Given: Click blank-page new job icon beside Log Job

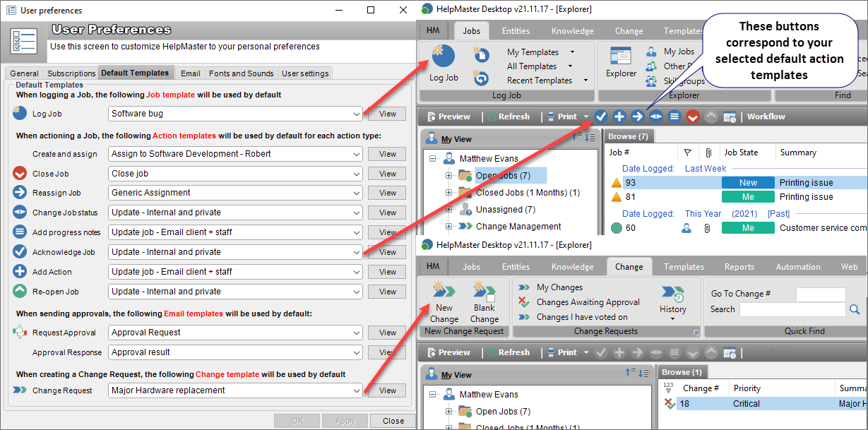Looking at the screenshot, I should (x=481, y=54).
